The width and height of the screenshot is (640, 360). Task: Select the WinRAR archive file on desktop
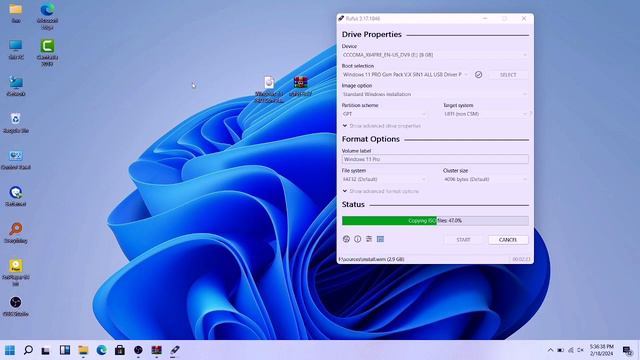[x=301, y=86]
